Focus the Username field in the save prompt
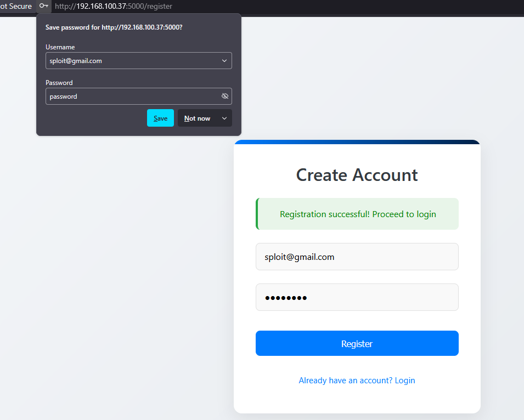The width and height of the screenshot is (524, 420). coord(132,61)
